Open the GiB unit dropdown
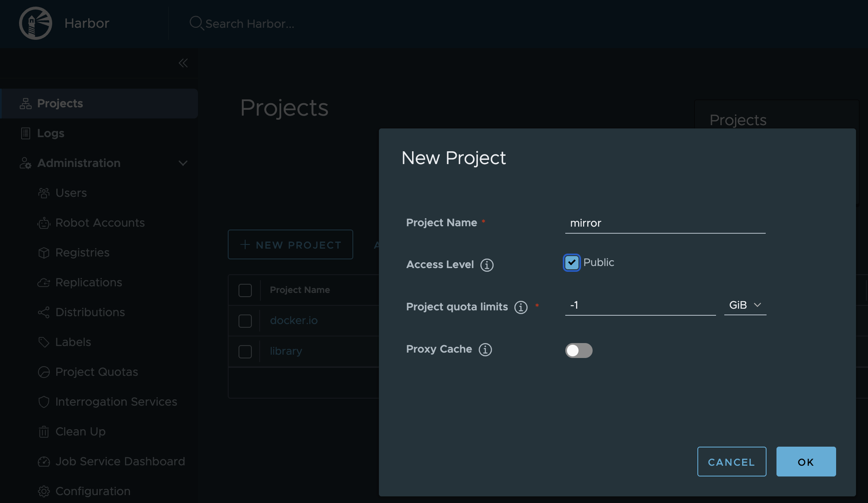The image size is (868, 503). [745, 305]
